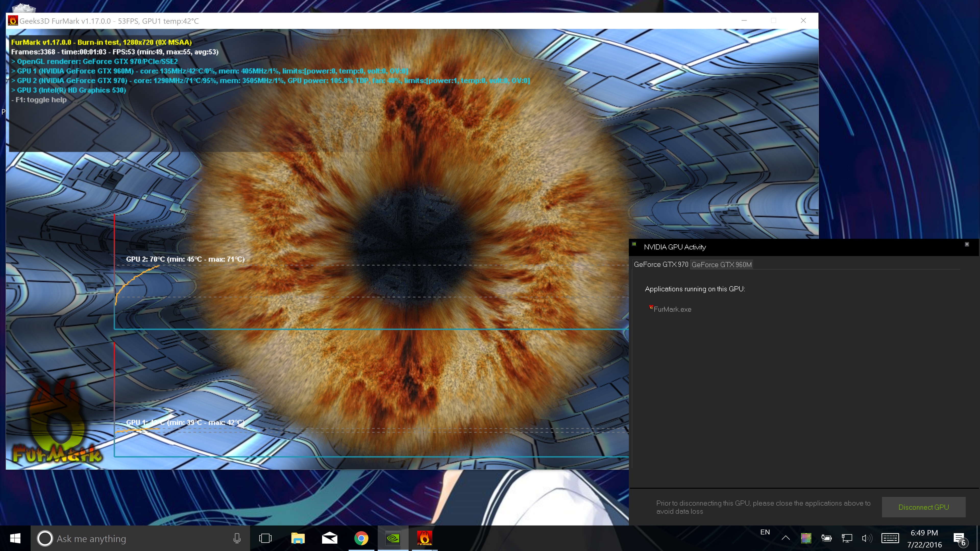Click the GPU 2 temperature graph label
This screenshot has width=980, height=551.
point(185,259)
